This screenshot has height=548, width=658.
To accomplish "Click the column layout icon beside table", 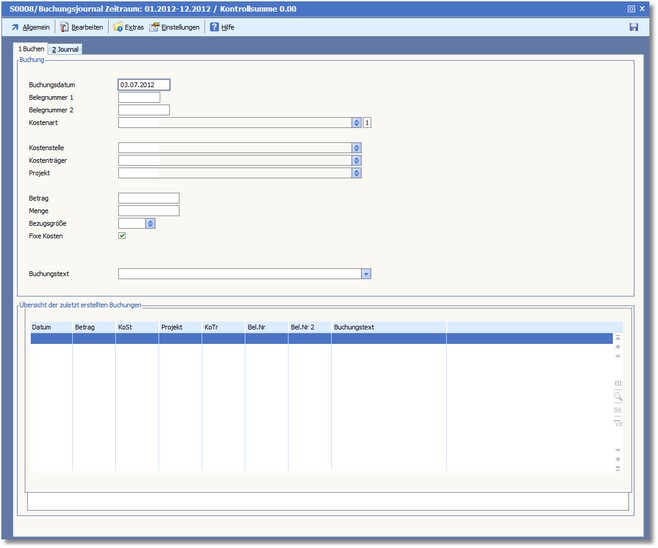I will [617, 382].
